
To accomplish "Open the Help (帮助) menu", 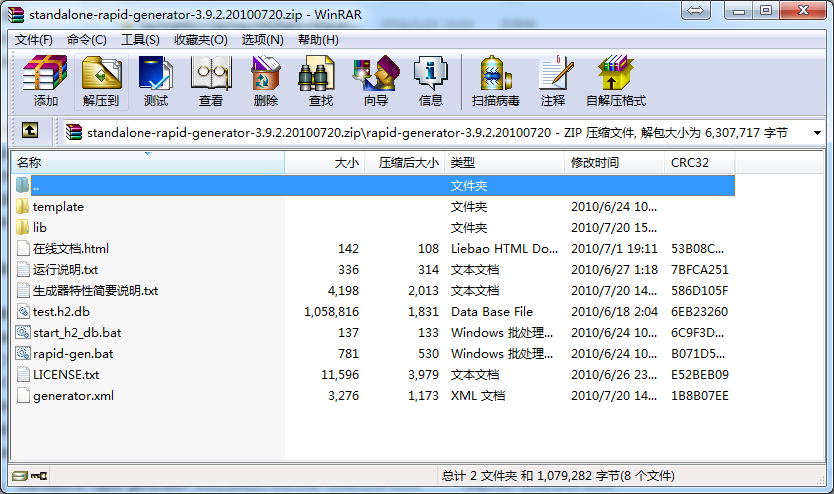I will 318,40.
